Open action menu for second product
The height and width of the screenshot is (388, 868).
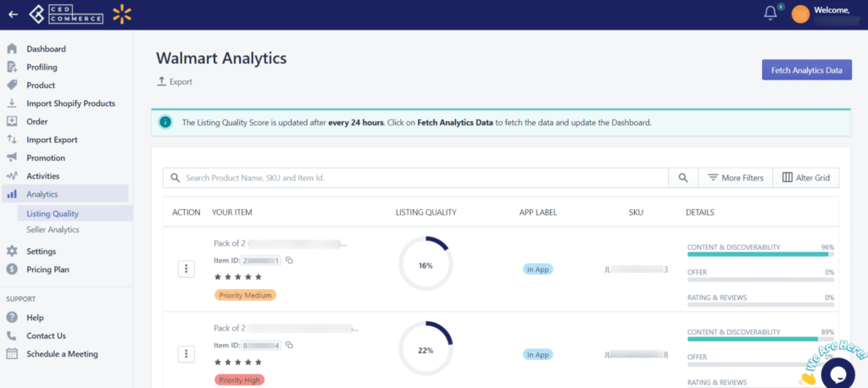(x=186, y=353)
